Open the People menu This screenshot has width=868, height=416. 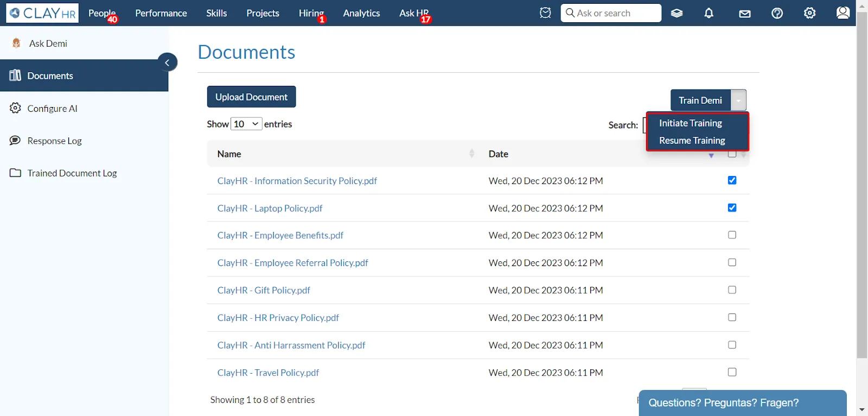click(x=102, y=13)
